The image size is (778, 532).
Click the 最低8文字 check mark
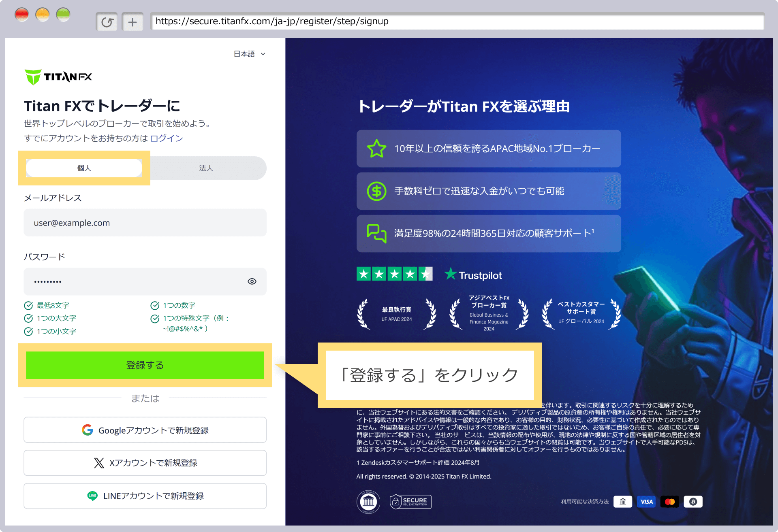[x=28, y=306]
